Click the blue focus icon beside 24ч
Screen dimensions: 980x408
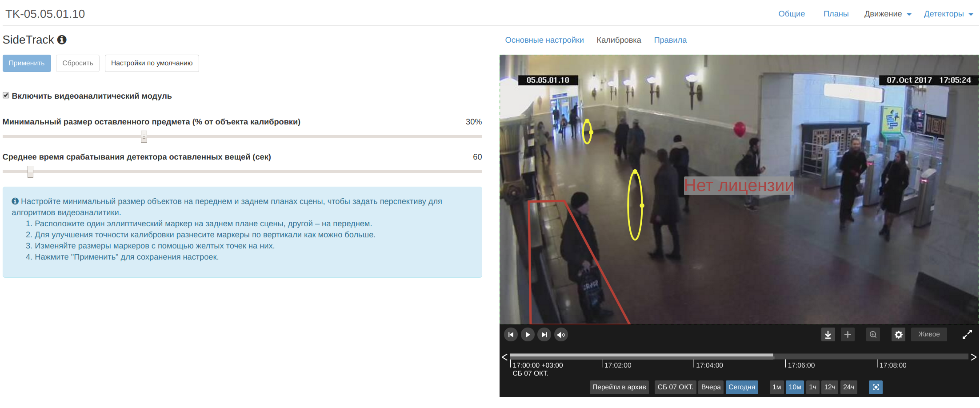[876, 387]
